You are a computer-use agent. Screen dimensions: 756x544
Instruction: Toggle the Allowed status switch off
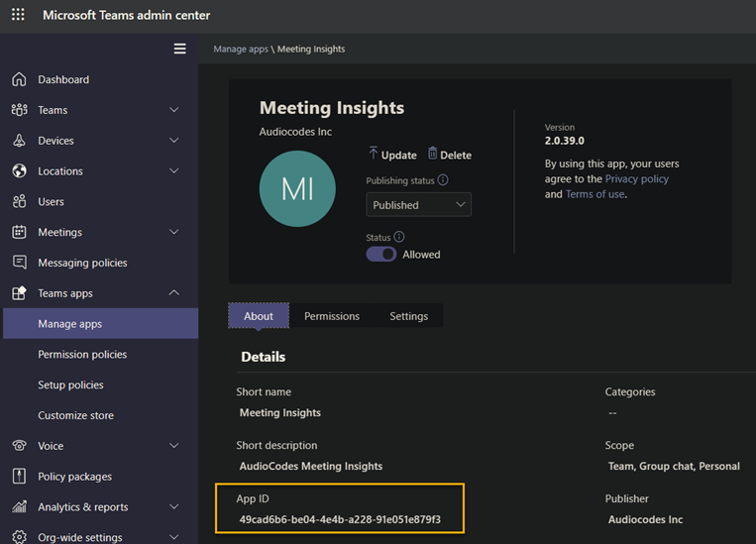click(381, 255)
